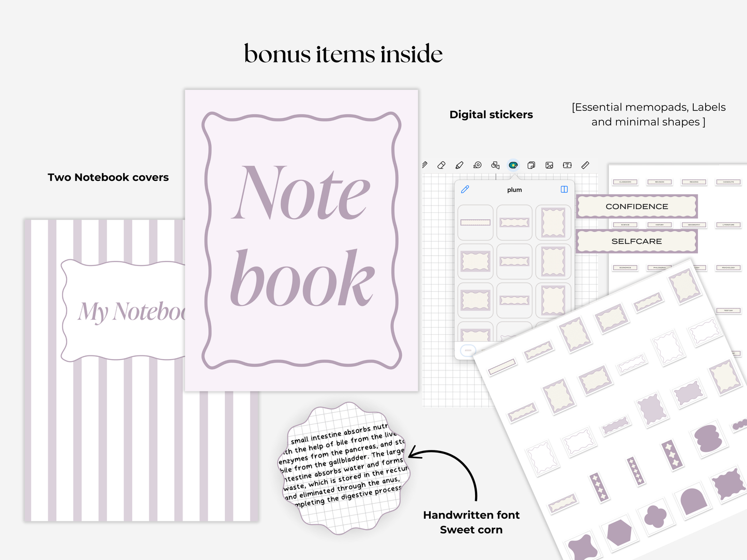Screen dimensions: 747x560
Task: Select the Text box tool
Action: (x=567, y=165)
